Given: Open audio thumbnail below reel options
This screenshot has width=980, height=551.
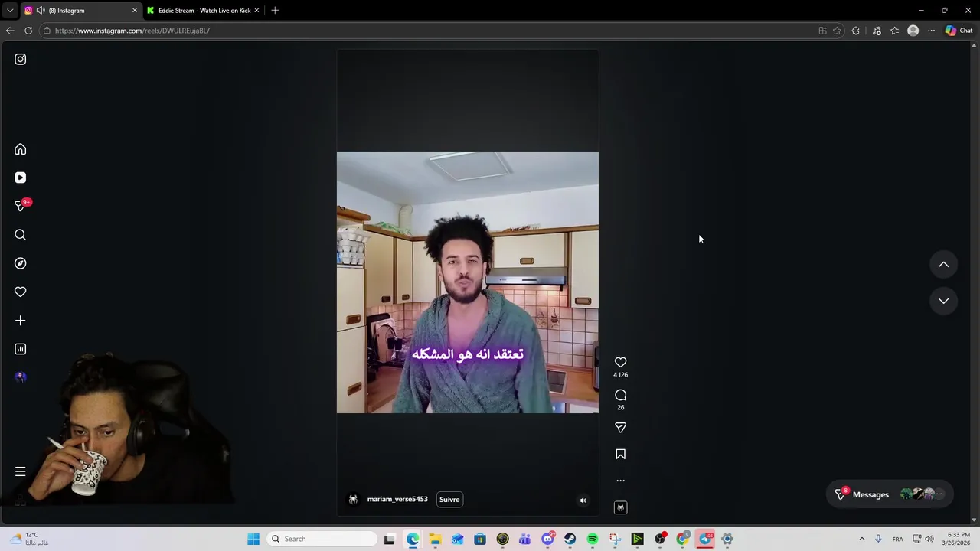Looking at the screenshot, I should point(620,507).
